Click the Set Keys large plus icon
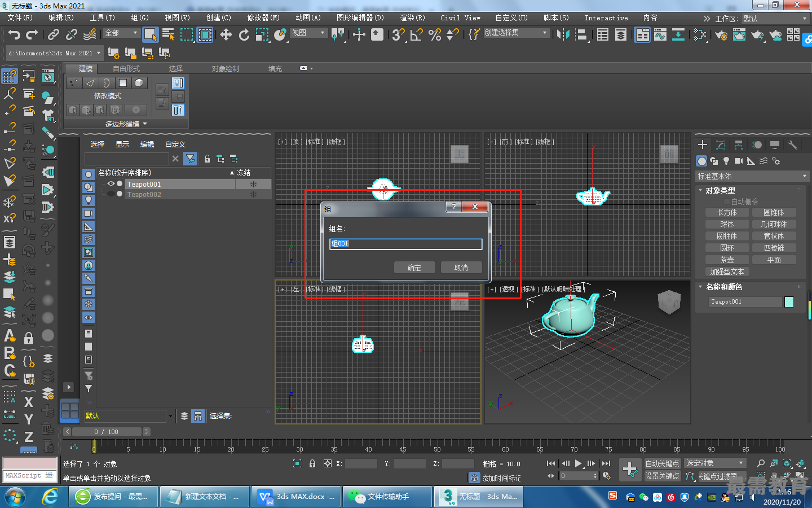Image resolution: width=812 pixels, height=508 pixels. click(x=630, y=468)
